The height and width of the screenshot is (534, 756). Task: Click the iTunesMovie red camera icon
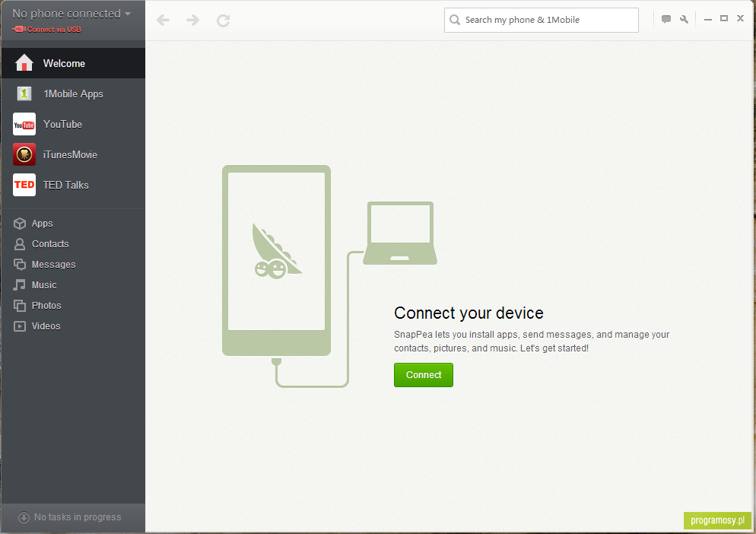tap(24, 154)
